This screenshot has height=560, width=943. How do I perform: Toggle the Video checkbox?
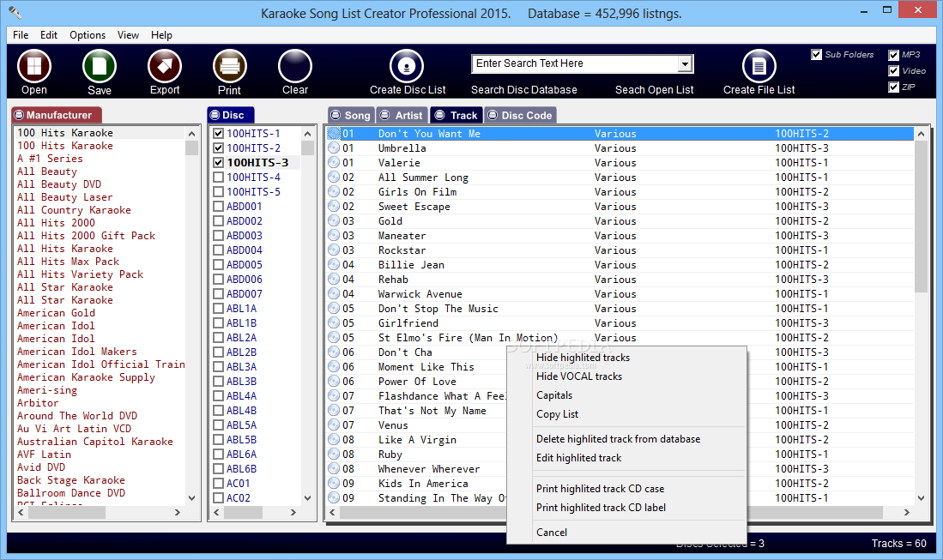tap(894, 71)
